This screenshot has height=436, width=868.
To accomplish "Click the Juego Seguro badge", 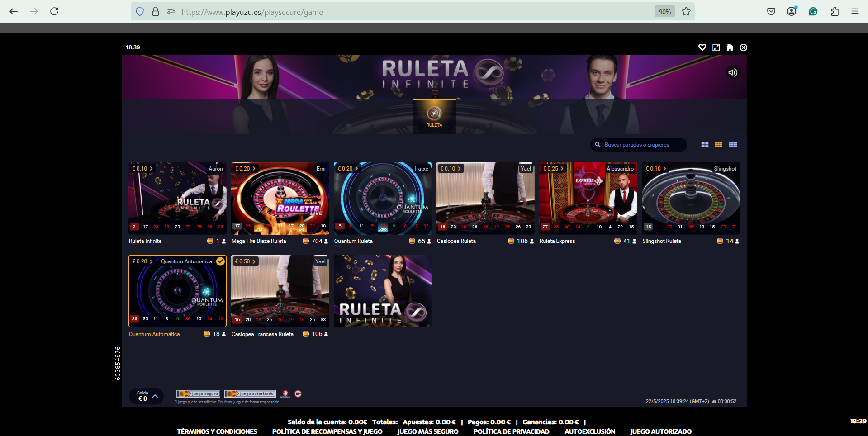I will (198, 393).
